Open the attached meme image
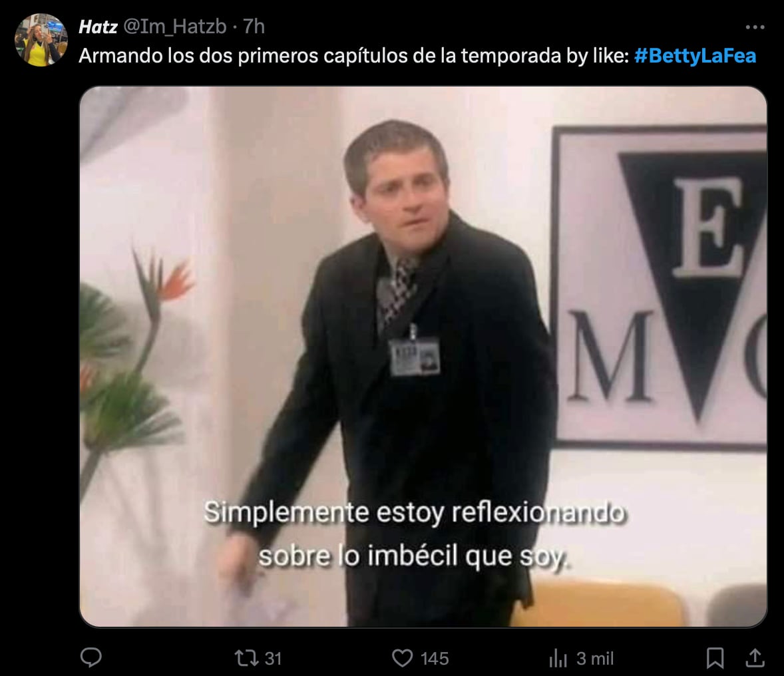 tap(423, 357)
